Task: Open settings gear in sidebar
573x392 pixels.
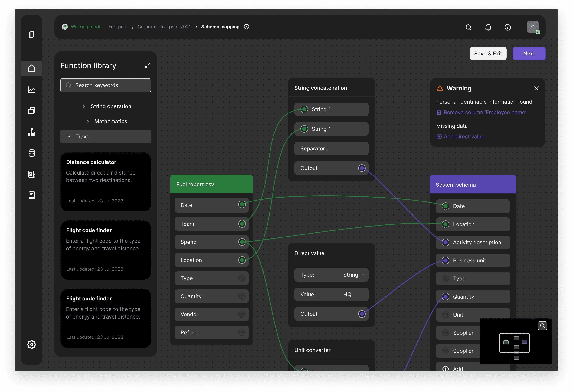Action: click(x=31, y=345)
